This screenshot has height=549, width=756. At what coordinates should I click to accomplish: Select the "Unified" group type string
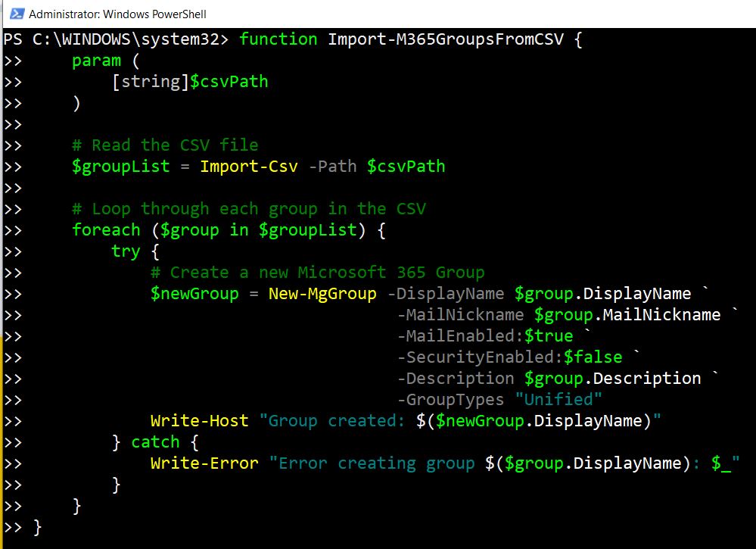pyautogui.click(x=558, y=399)
